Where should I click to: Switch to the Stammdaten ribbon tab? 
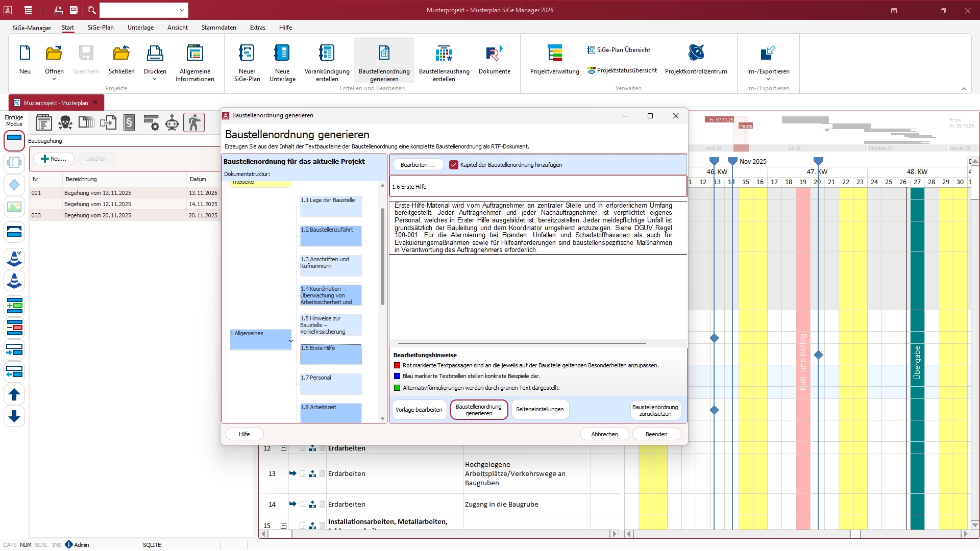(218, 28)
